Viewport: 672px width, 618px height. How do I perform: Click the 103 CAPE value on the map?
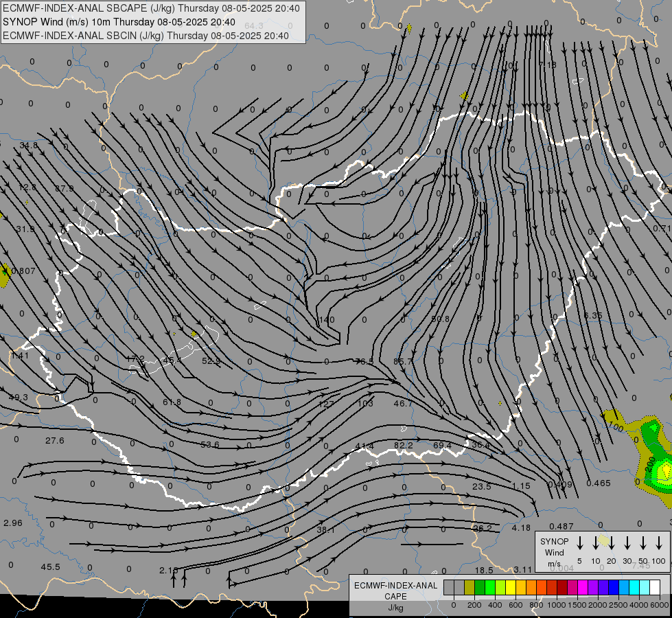pos(365,403)
